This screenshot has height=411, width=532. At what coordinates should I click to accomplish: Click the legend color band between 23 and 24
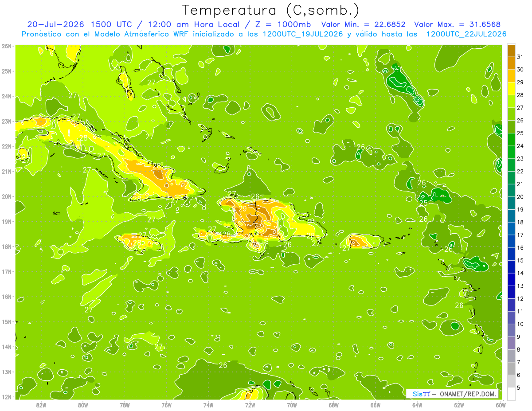tap(511, 152)
